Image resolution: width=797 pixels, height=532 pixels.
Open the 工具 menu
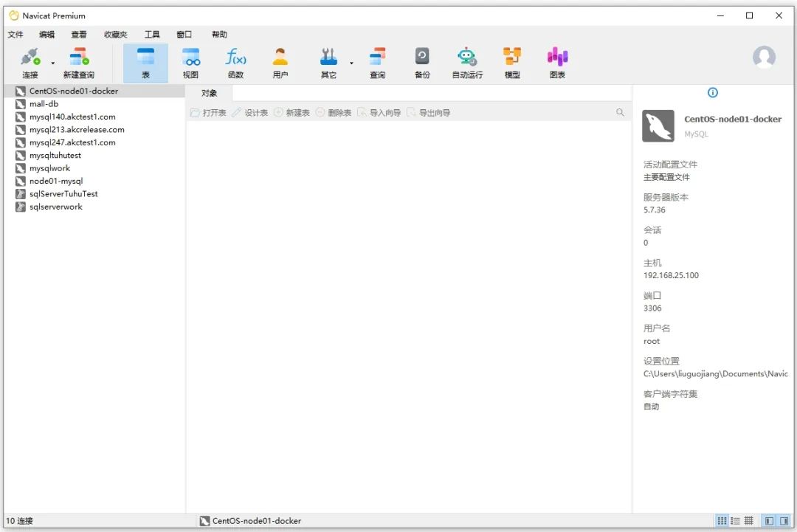click(x=152, y=34)
